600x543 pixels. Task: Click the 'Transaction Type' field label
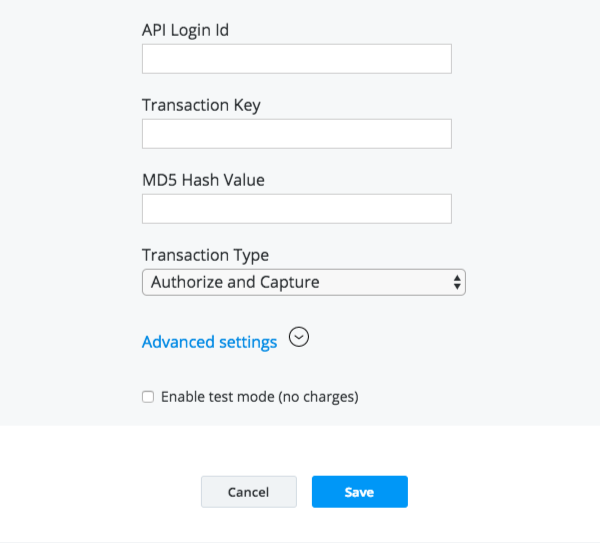pos(205,255)
